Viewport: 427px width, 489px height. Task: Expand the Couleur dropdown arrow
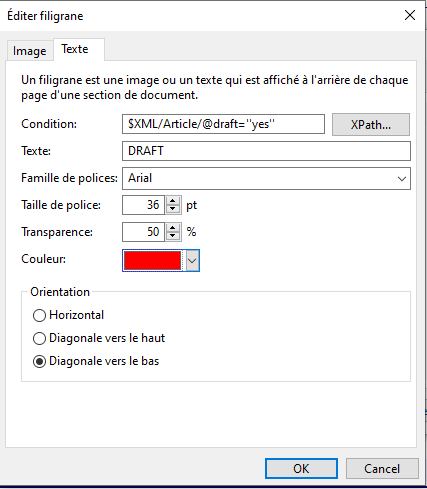click(192, 260)
